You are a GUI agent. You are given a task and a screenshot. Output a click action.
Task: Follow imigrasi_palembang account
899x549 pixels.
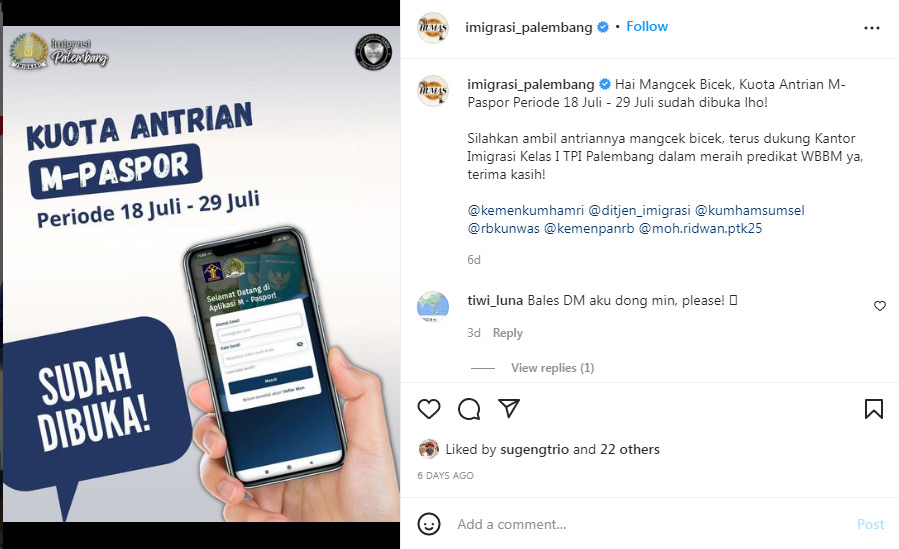click(647, 26)
